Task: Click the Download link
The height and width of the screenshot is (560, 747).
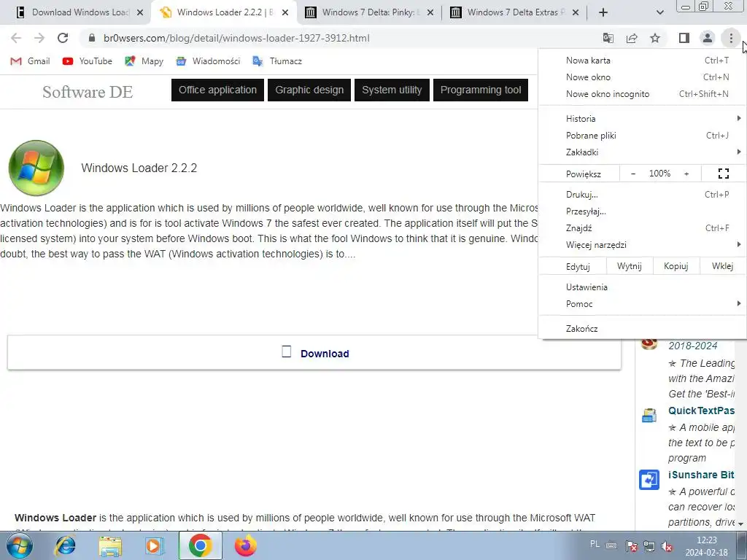Action: pos(325,354)
